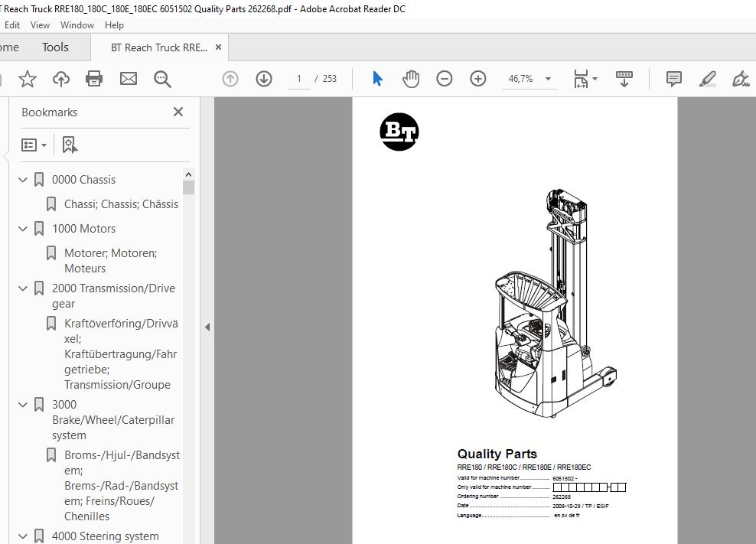Collapse the 3000 Brake/Wheel/Caterpillar bookmark
Viewport: 756px width, 544px height.
(x=23, y=405)
